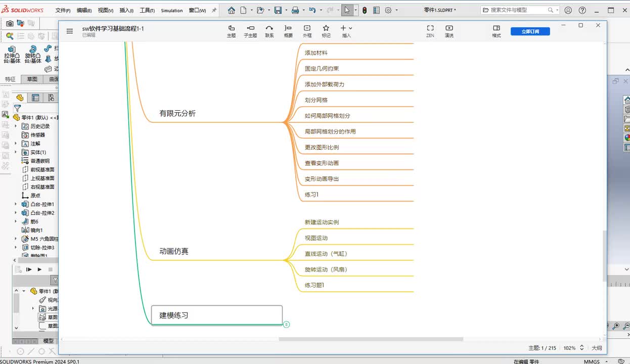Open dropdown arrow beside Options gear

point(396,10)
